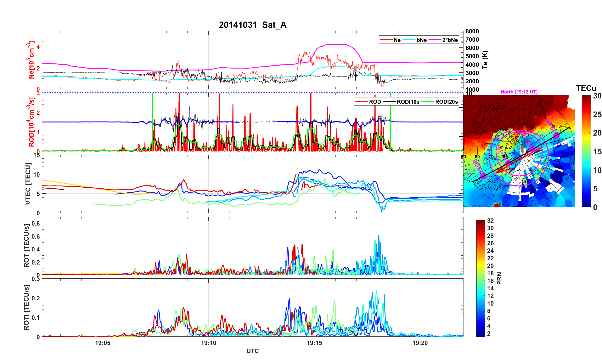Viewport: 602px width, 364px height.
Task: Click the polar TEC map image
Action: pos(519,151)
